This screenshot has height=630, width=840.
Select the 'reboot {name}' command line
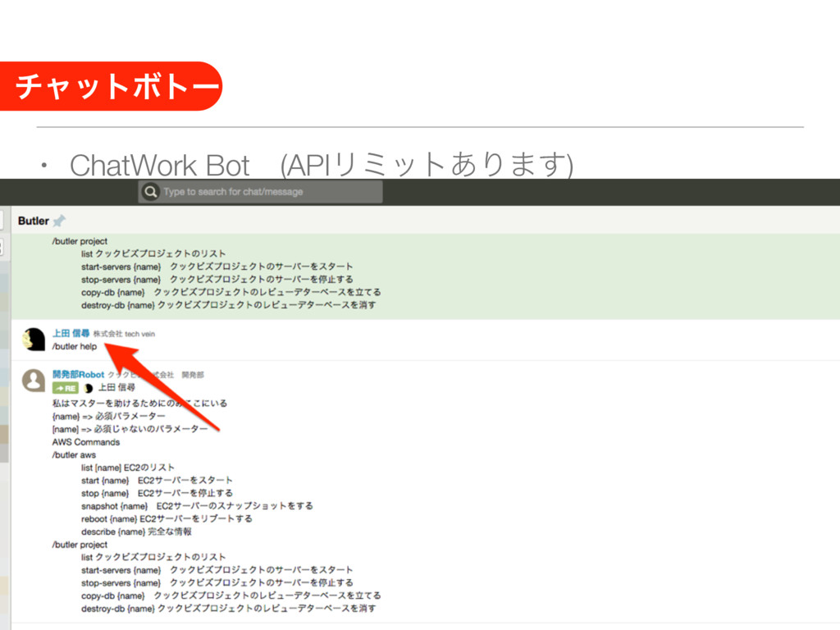click(167, 519)
